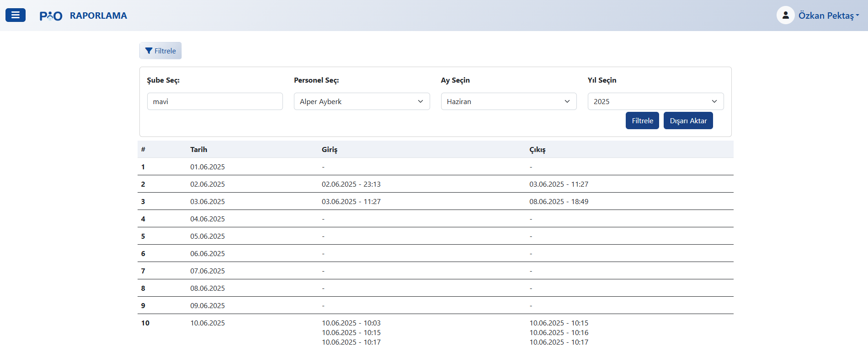Click the PIO logo
Image resolution: width=868 pixels, height=346 pixels.
coord(51,16)
